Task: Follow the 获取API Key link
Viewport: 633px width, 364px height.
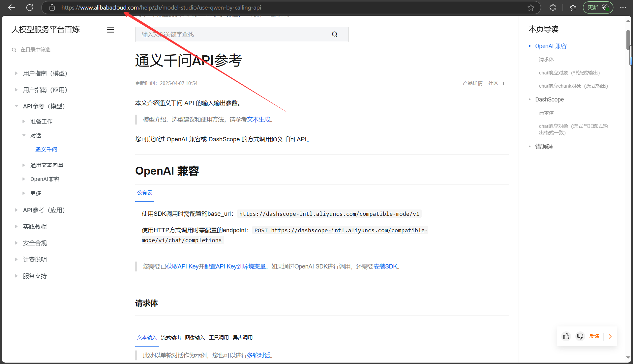Action: point(182,266)
